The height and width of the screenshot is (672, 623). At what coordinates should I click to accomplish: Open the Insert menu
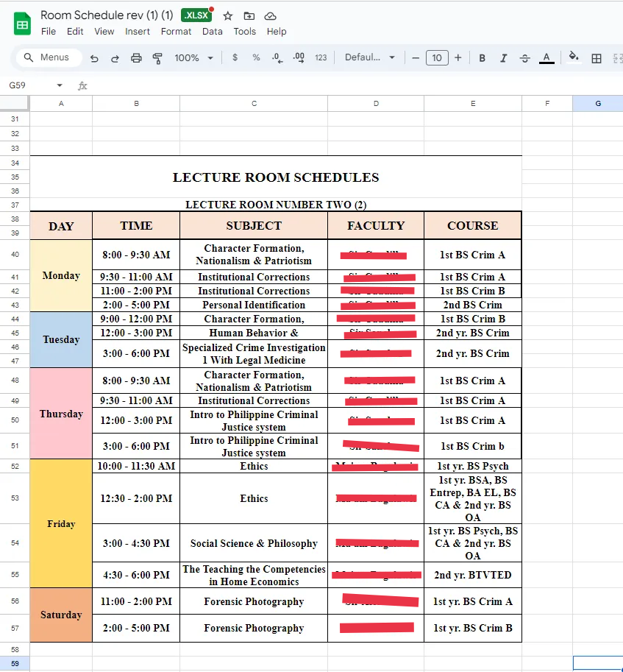[138, 32]
